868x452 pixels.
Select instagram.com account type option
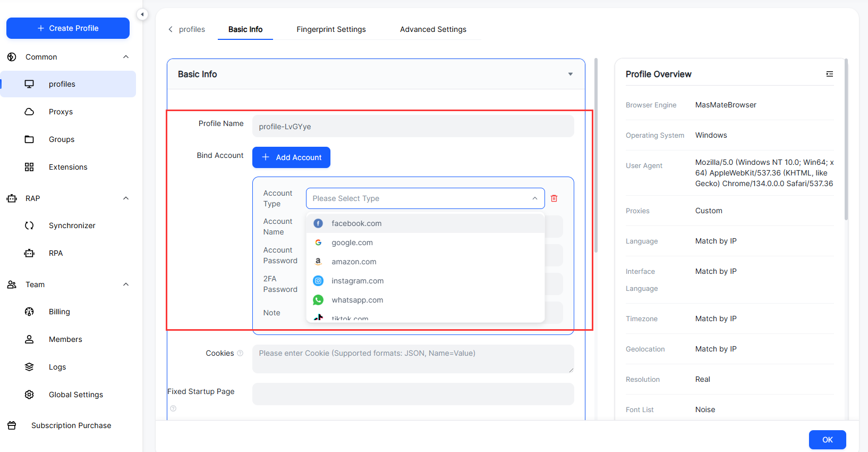358,281
